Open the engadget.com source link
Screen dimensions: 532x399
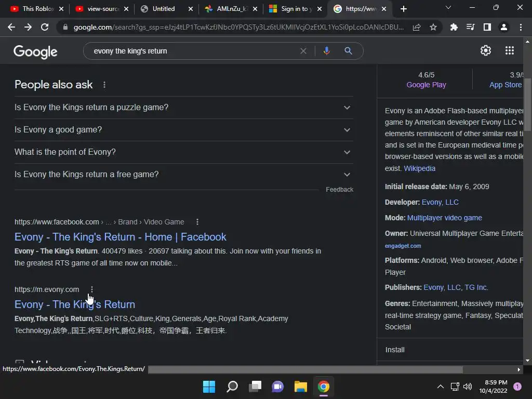tap(403, 246)
